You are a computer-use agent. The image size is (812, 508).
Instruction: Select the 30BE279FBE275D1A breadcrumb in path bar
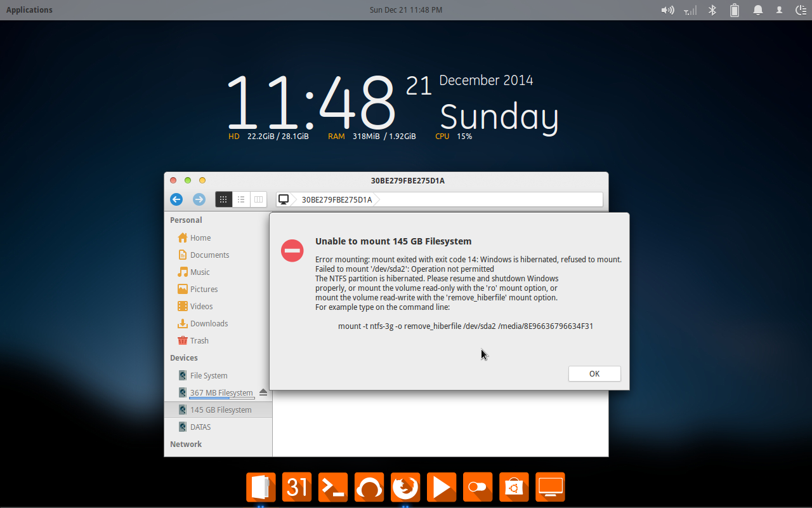point(337,199)
